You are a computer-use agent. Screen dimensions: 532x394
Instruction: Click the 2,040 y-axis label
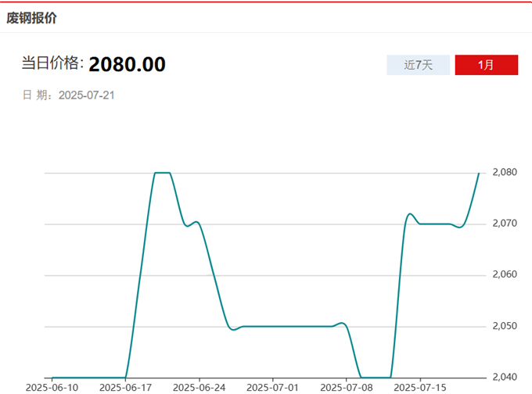tap(505, 378)
